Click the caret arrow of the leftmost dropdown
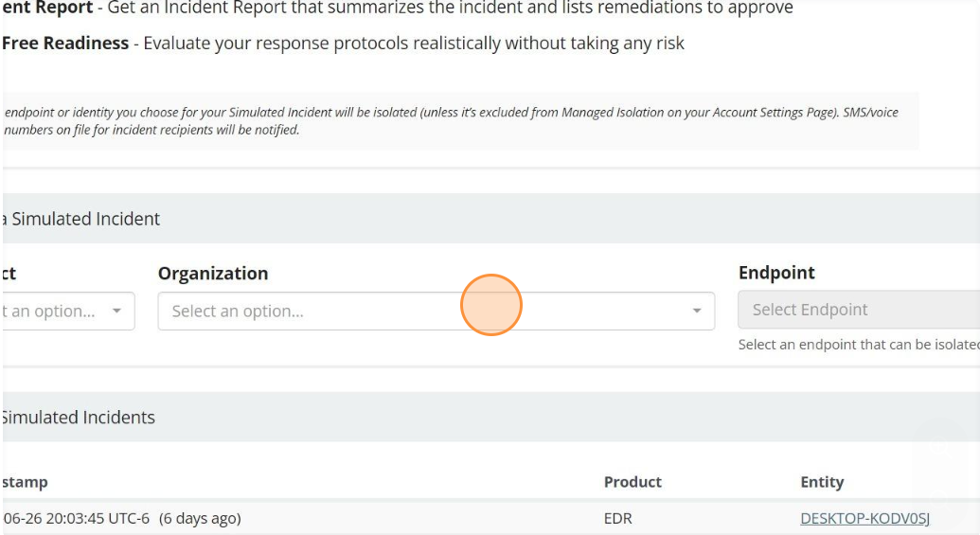The image size is (980, 535). coord(116,312)
